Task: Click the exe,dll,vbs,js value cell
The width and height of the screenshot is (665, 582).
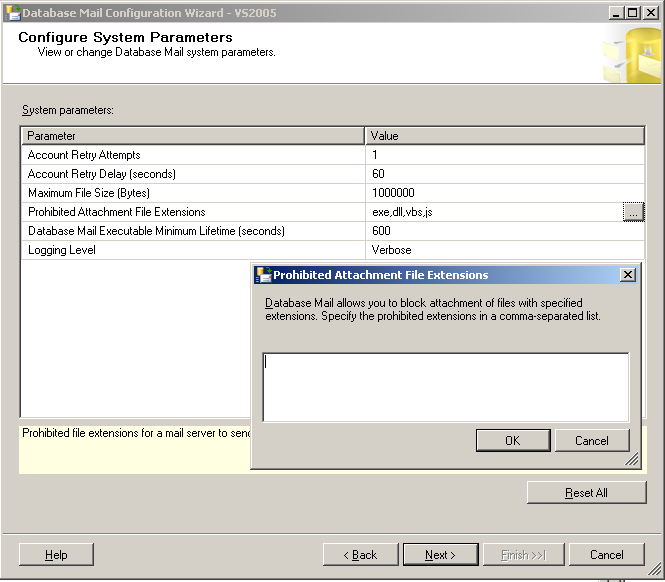Action: 494,212
